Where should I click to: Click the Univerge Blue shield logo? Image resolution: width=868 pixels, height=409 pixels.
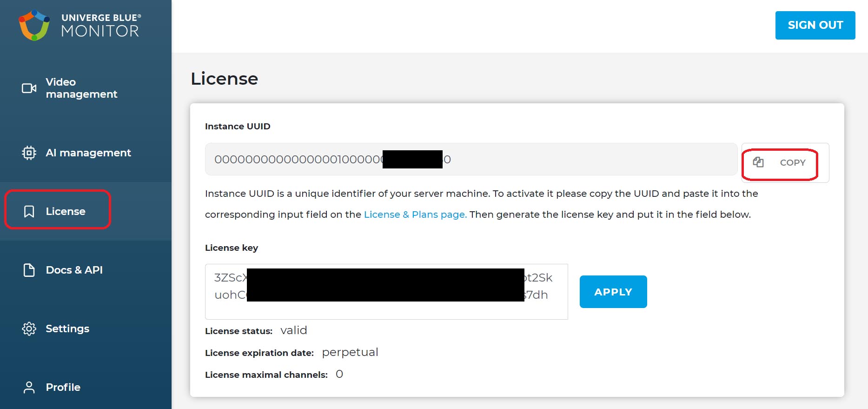pyautogui.click(x=34, y=25)
